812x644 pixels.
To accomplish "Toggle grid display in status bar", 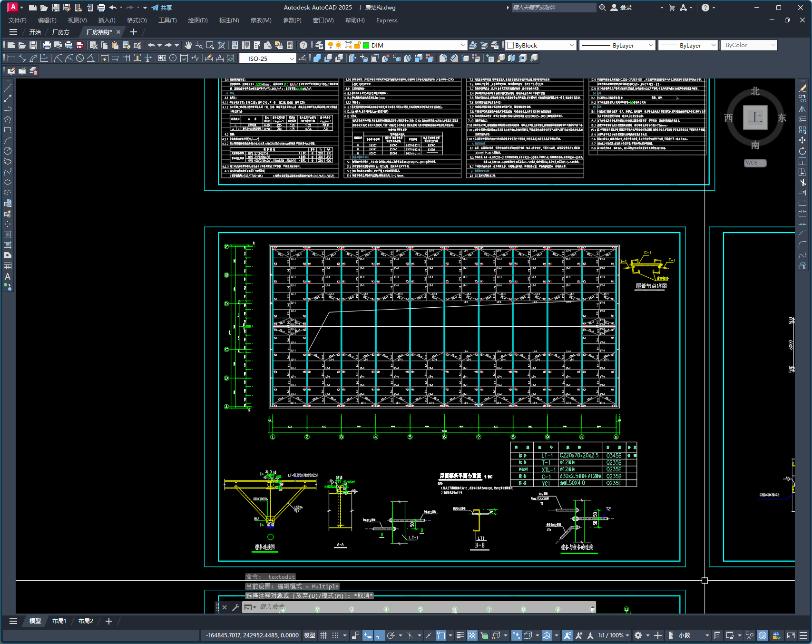I will point(324,635).
